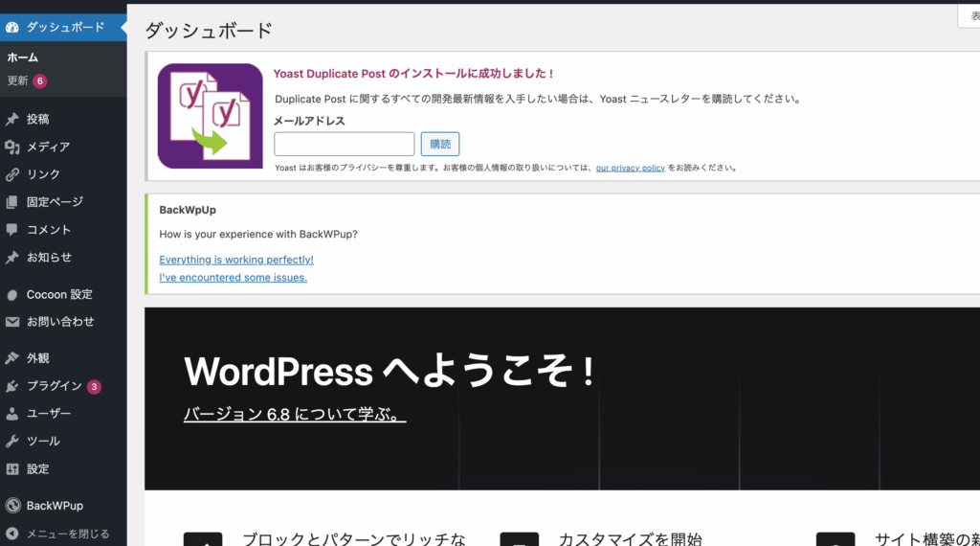Click the ダッシュボード page title
980x546 pixels.
click(209, 30)
